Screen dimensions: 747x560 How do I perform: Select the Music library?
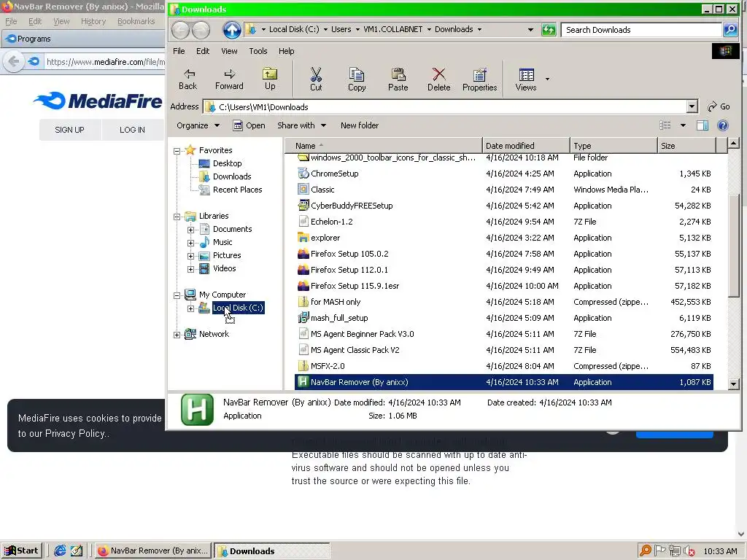(x=222, y=242)
